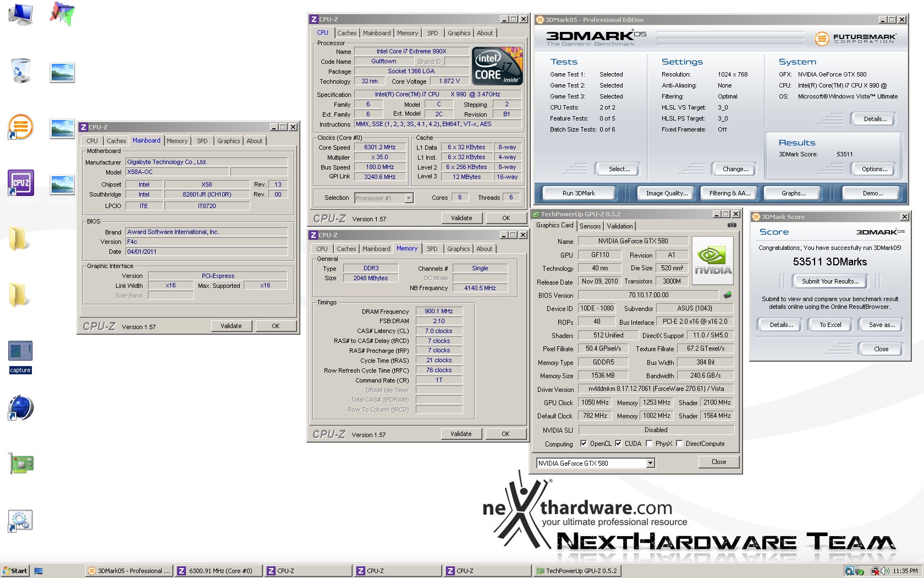Click Change button under Settings

pyautogui.click(x=735, y=169)
